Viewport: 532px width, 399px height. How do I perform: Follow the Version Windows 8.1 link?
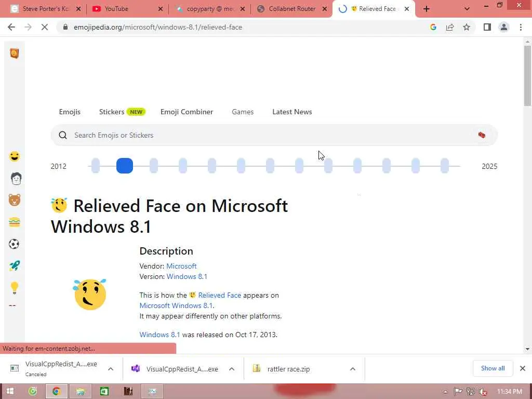click(x=187, y=276)
